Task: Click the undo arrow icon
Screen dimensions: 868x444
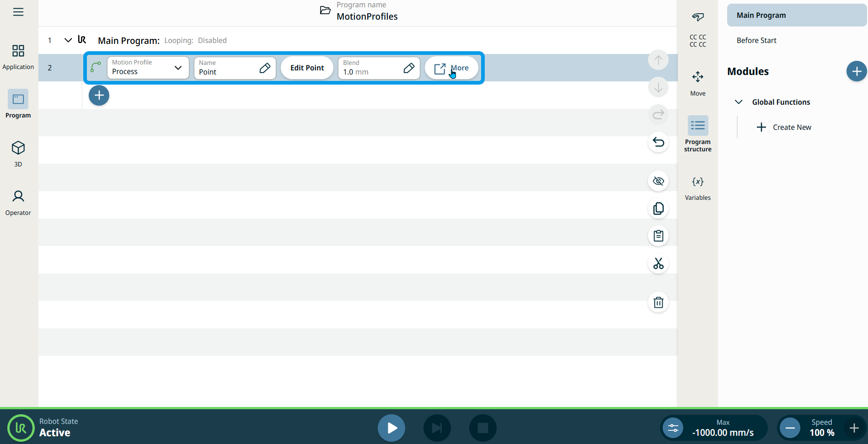Action: point(658,142)
